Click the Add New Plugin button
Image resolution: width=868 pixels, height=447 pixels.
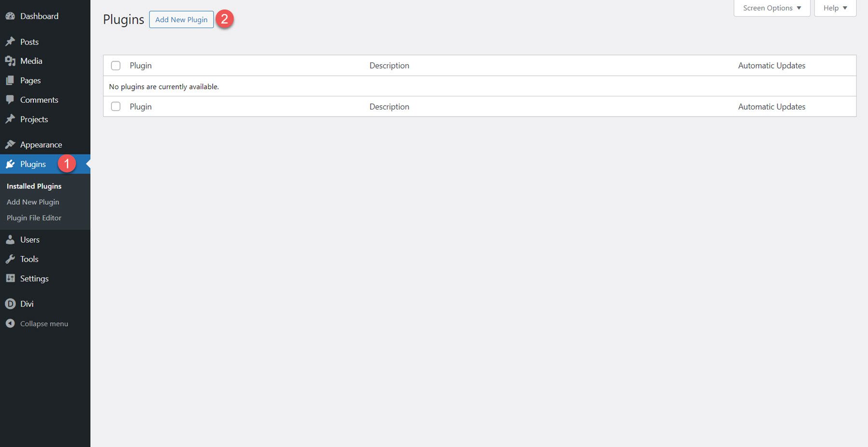coord(181,19)
